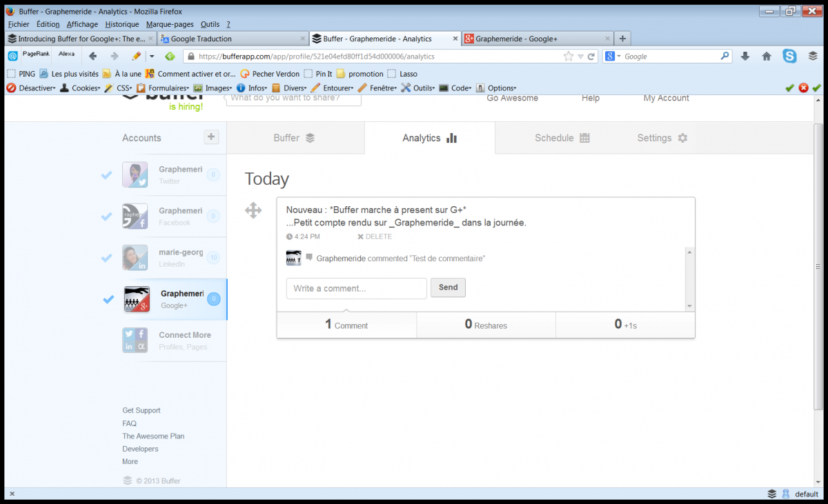Click Connect More profiles and pages

[x=167, y=341]
